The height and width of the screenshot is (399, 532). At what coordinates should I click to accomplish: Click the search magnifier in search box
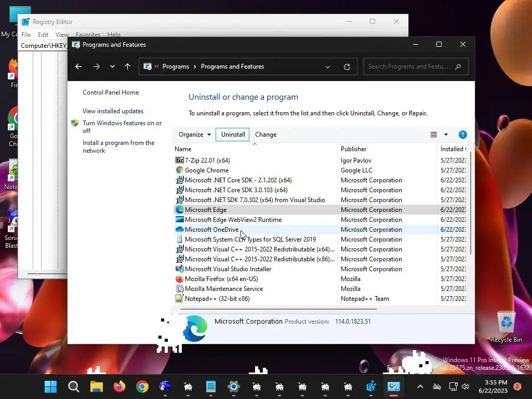click(x=458, y=66)
